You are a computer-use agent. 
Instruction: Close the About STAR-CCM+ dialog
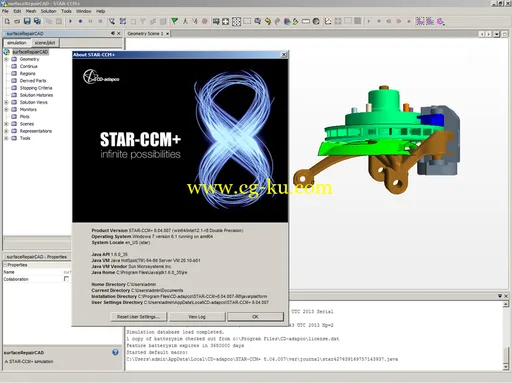284,55
